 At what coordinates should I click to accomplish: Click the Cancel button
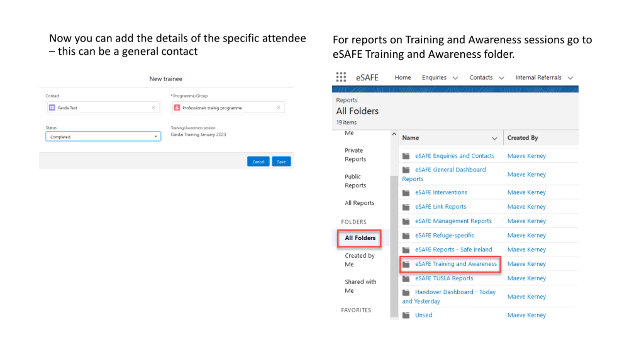[258, 162]
